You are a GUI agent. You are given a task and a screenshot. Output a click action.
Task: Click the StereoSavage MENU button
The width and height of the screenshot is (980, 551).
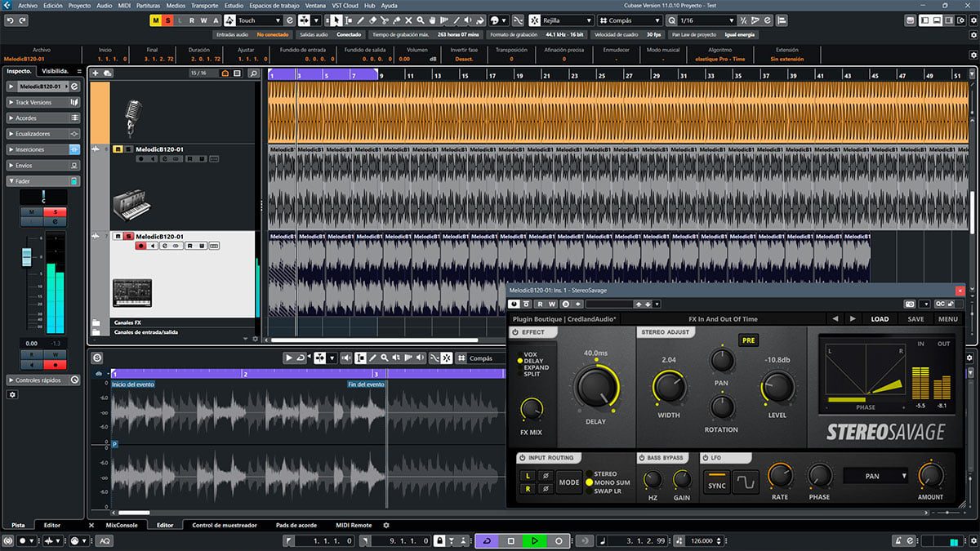(x=948, y=319)
